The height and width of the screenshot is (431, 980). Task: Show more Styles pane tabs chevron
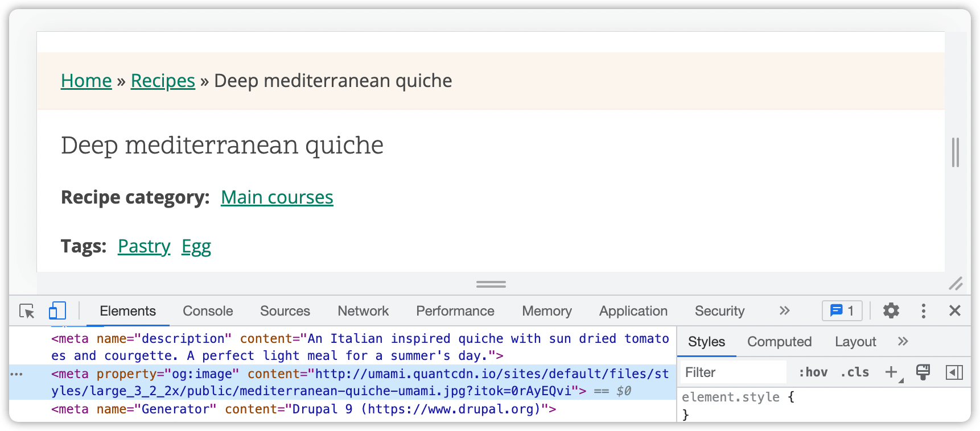point(903,341)
